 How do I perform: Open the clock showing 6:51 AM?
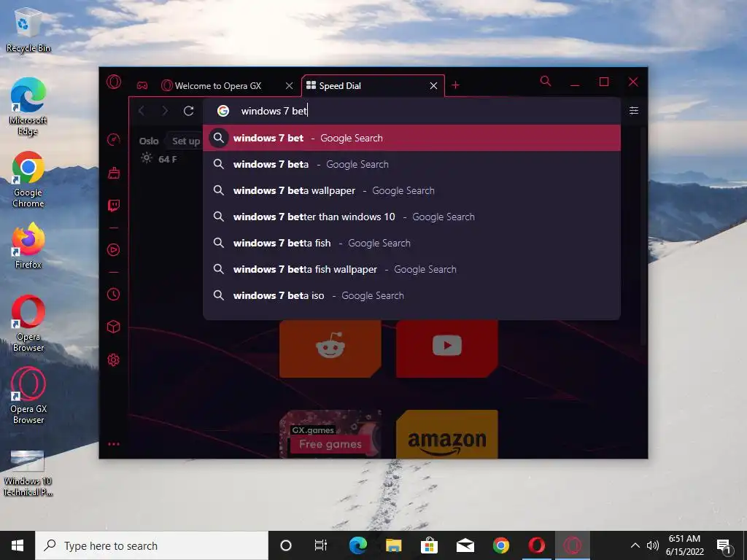(x=684, y=545)
